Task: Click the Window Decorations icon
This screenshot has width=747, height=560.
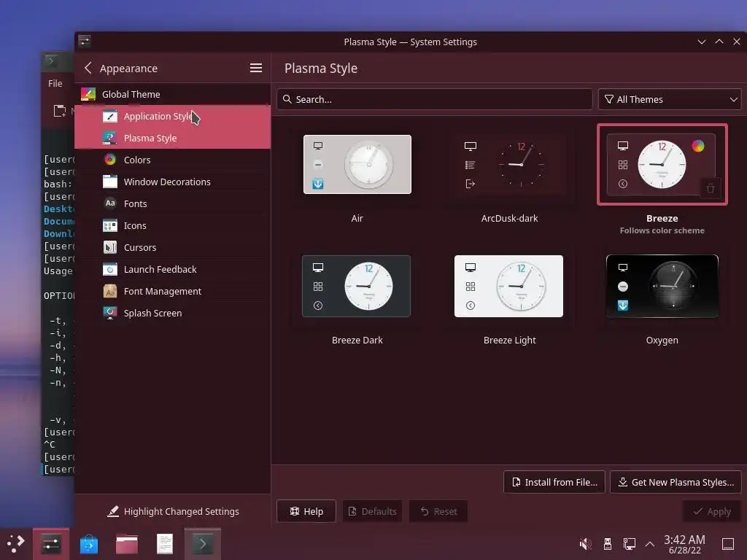Action: point(110,182)
